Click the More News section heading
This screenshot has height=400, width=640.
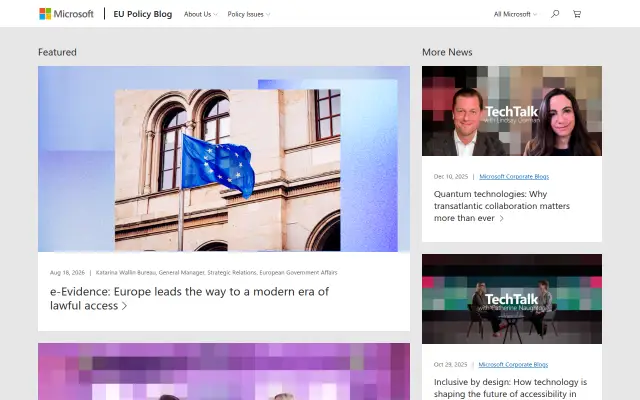tap(447, 52)
